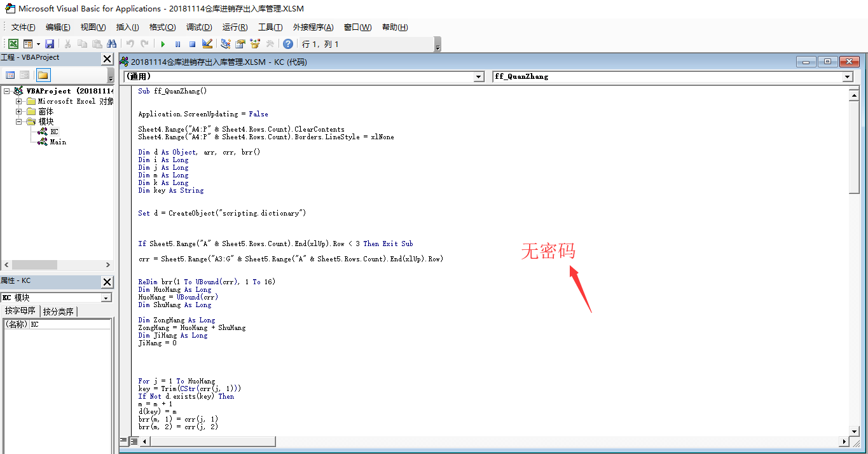Collapse the 模块 folder node

[x=19, y=121]
